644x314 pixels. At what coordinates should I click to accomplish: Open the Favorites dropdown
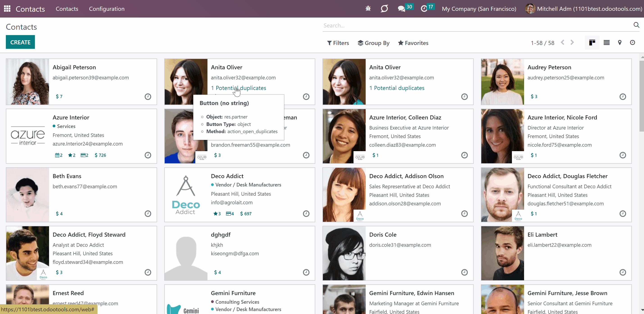[x=413, y=43]
